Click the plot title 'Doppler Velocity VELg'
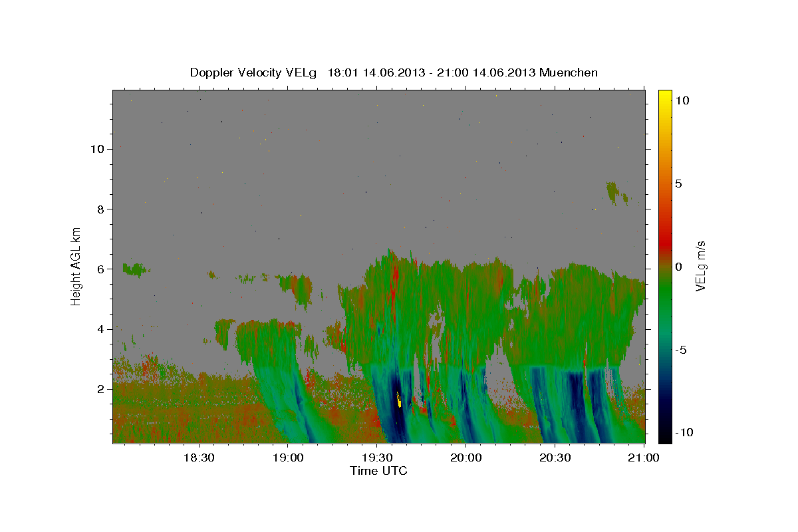The width and height of the screenshot is (798, 532). pos(253,72)
